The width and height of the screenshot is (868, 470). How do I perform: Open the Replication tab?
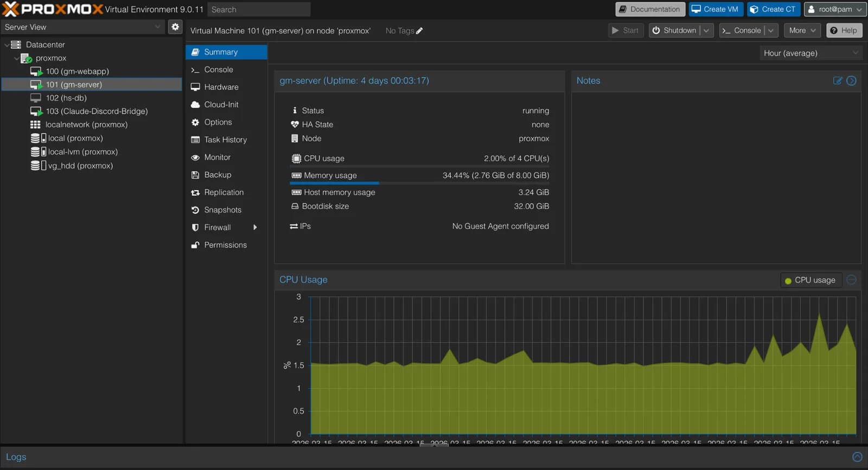click(x=226, y=192)
